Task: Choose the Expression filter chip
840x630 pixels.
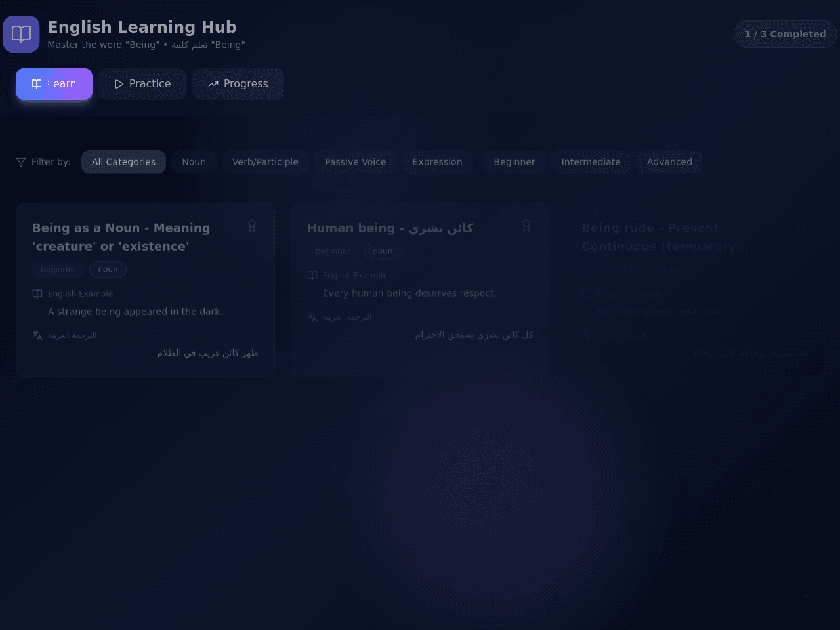Action: tap(437, 162)
